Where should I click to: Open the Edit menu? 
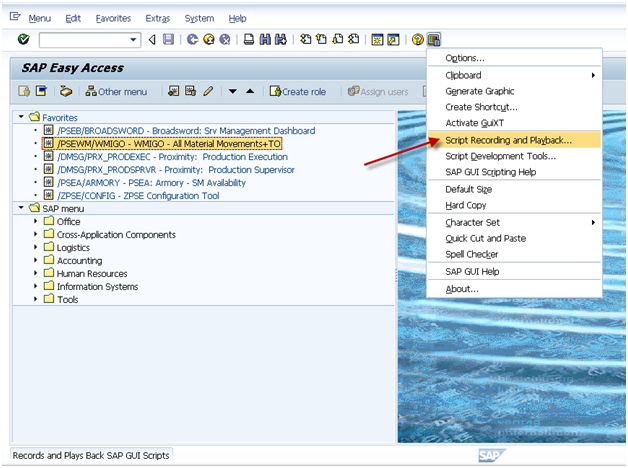(73, 18)
